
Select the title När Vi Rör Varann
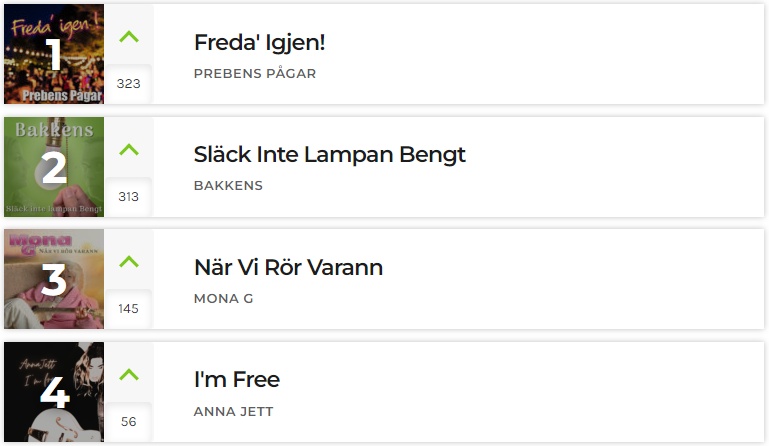pos(288,267)
